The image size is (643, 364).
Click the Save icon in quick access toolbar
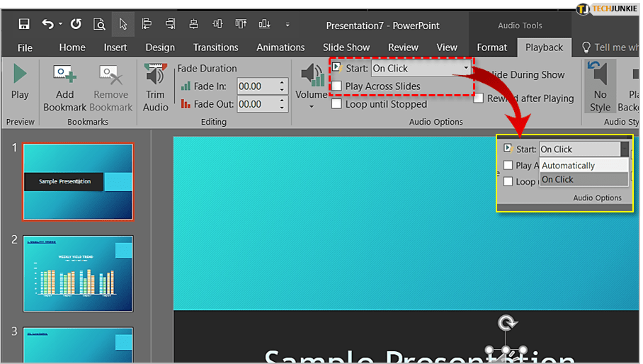coord(24,25)
